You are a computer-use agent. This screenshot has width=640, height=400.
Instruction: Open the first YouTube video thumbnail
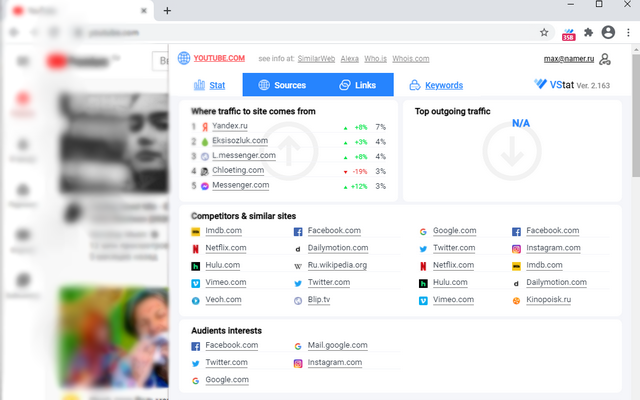pos(114,143)
